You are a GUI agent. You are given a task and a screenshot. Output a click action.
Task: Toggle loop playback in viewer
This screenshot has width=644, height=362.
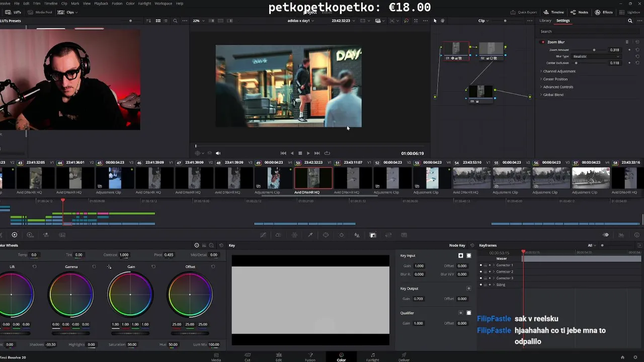327,153
